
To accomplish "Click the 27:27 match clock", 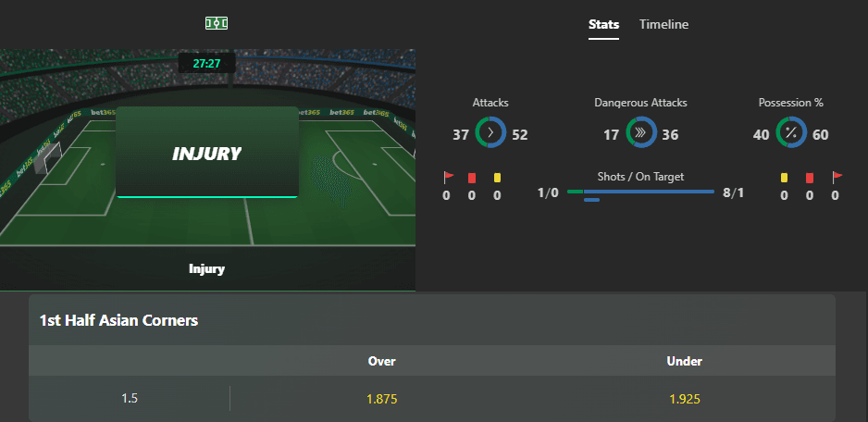I will click(x=206, y=64).
